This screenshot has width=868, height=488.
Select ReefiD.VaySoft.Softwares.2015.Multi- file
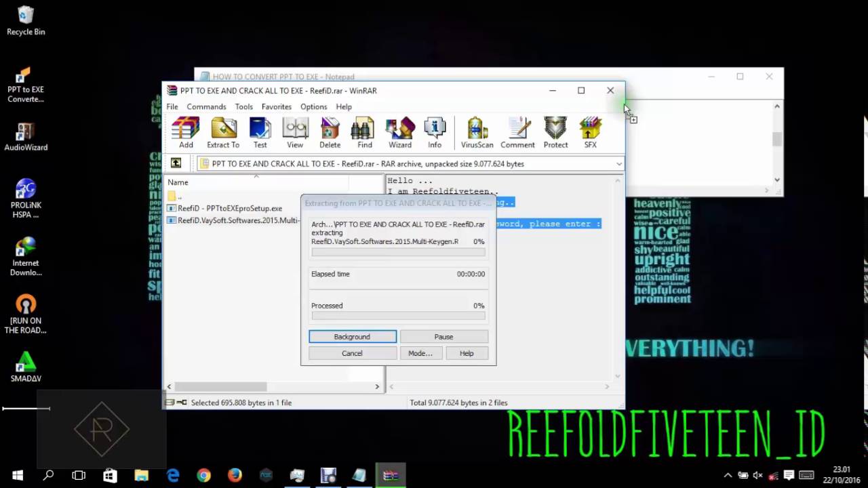(x=233, y=220)
